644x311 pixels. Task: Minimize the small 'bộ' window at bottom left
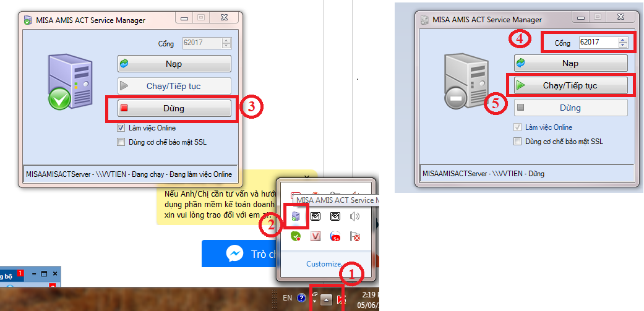[x=35, y=274]
